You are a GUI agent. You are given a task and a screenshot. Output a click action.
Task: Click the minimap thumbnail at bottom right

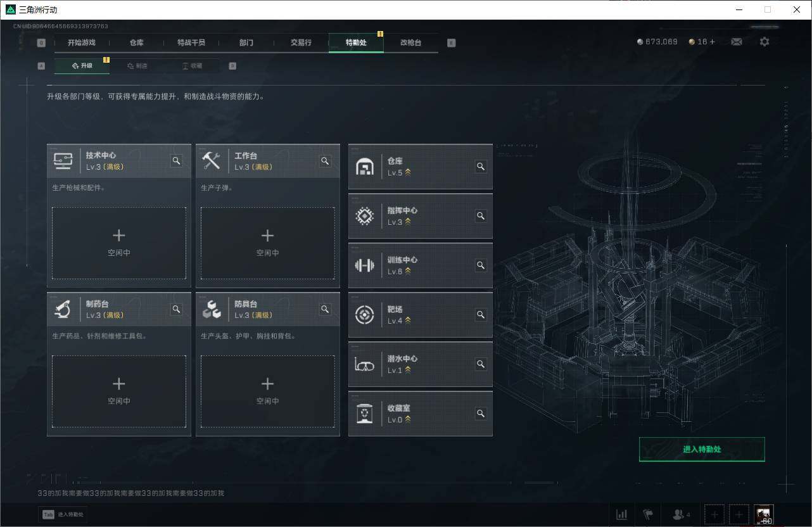(763, 514)
